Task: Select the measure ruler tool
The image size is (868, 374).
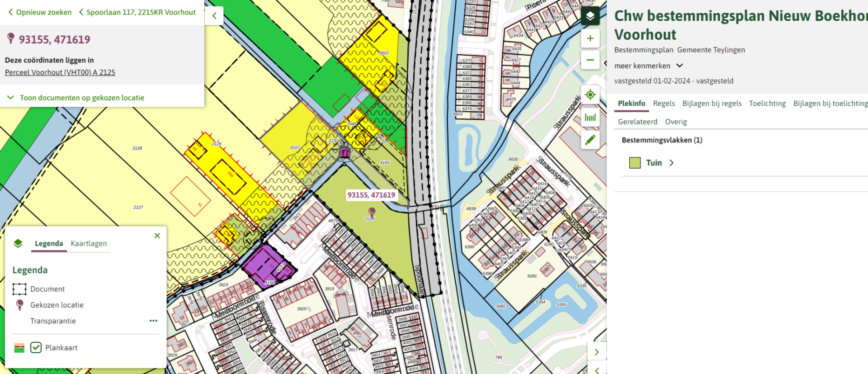Action: coord(590,118)
